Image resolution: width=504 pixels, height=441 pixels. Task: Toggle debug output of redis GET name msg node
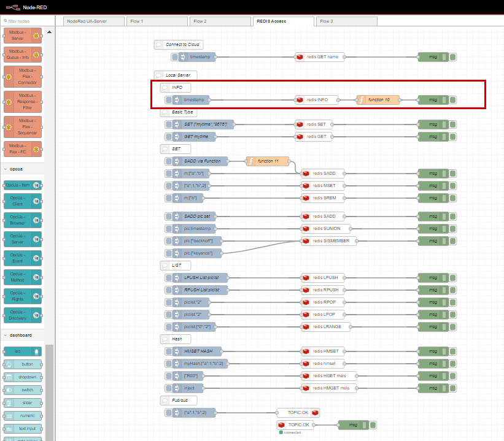[x=452, y=57]
